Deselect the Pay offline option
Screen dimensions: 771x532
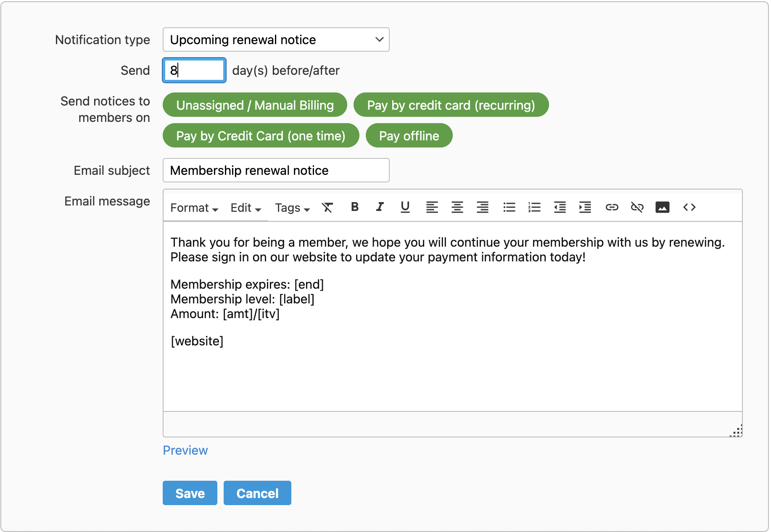click(x=409, y=136)
